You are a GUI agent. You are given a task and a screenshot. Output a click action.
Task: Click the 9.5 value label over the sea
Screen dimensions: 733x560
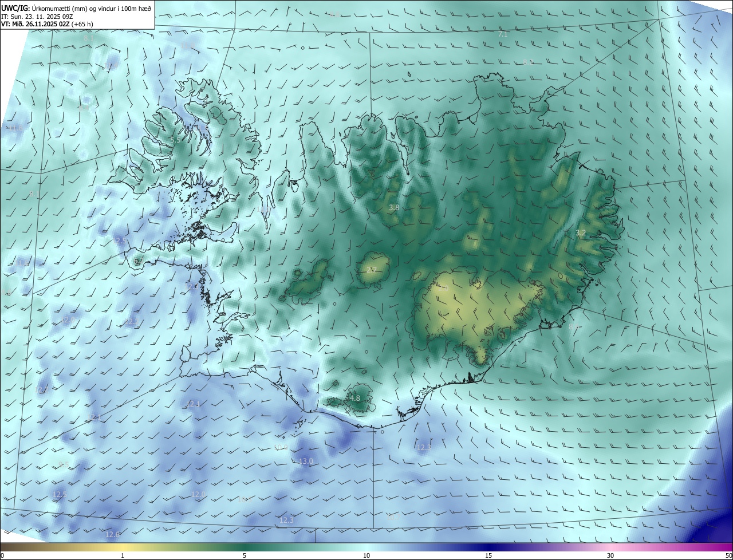coord(64,464)
